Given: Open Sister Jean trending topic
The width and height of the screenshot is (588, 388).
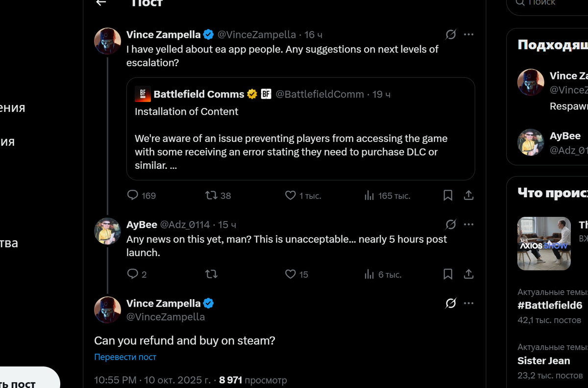Looking at the screenshot, I should pos(544,361).
